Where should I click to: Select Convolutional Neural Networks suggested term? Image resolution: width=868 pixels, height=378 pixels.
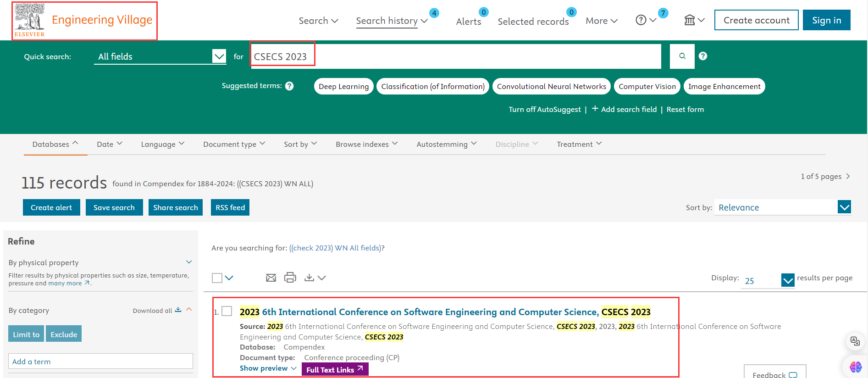(552, 86)
